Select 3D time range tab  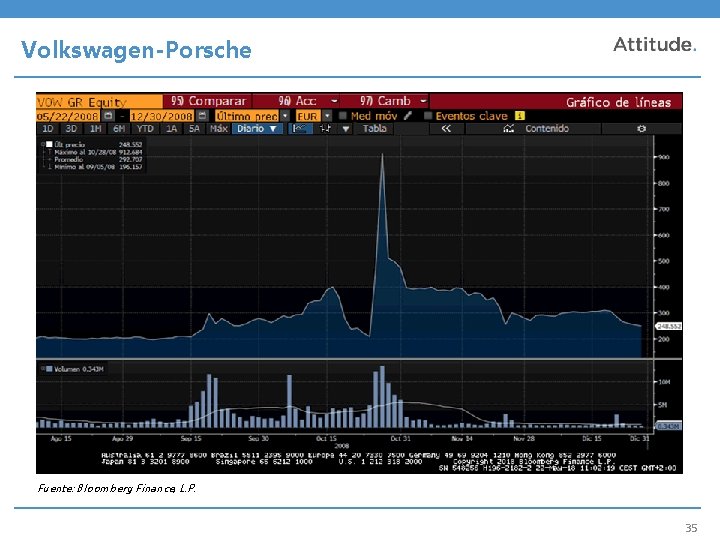click(71, 129)
